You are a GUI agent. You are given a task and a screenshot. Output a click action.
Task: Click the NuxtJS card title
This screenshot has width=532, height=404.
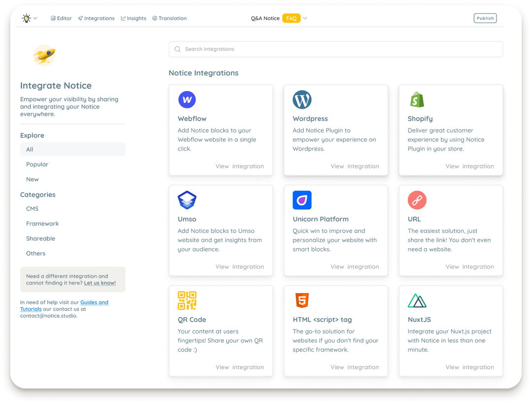click(419, 319)
